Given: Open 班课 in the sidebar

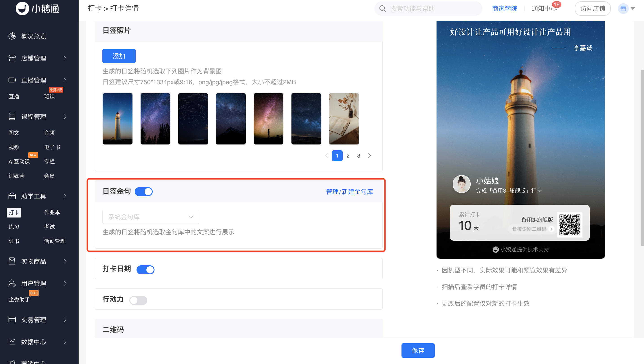Looking at the screenshot, I should click(x=49, y=96).
